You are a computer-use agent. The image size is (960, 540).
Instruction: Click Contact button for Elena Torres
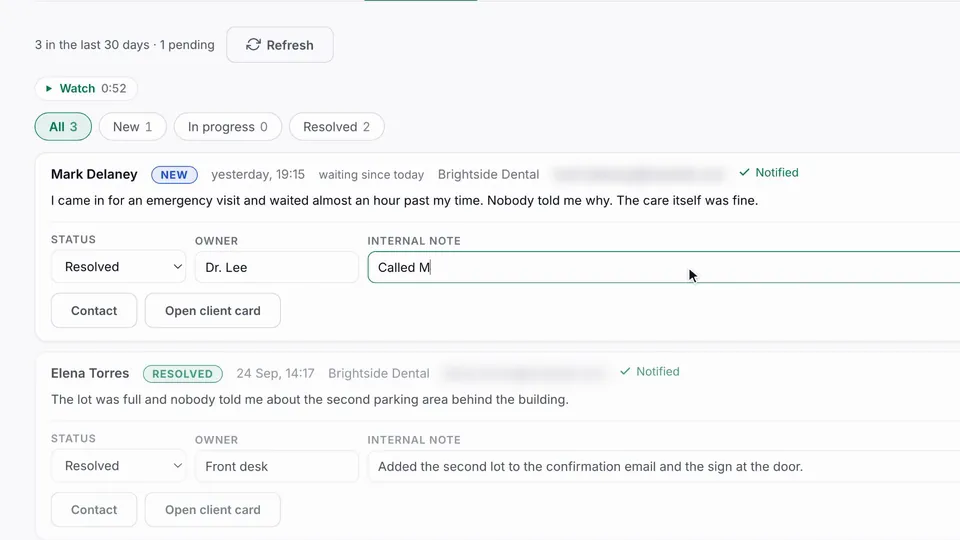94,509
